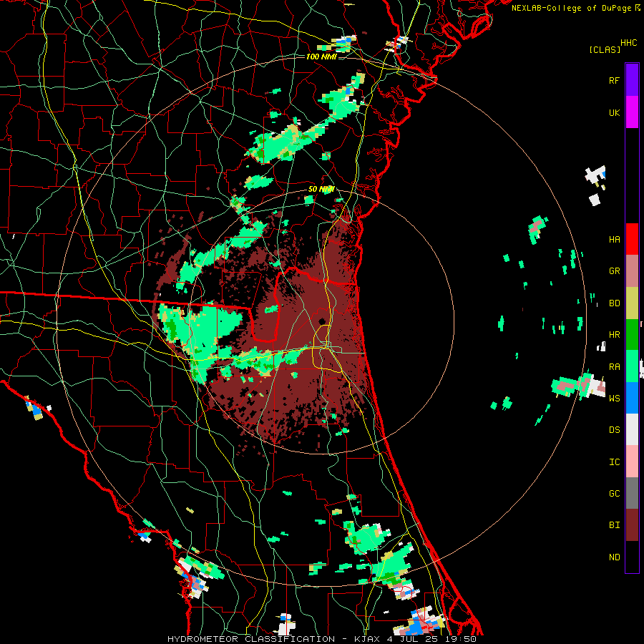Click the purple RF color swatch in legend

(632, 80)
